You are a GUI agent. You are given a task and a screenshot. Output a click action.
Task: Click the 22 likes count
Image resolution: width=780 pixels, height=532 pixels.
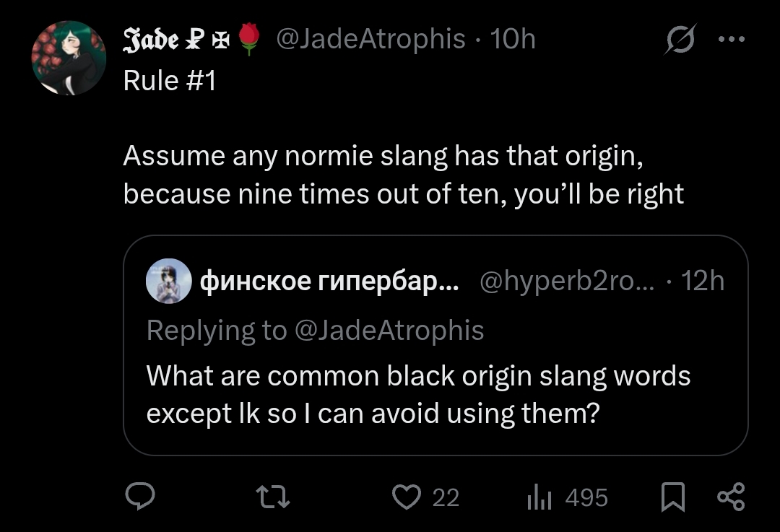(446, 497)
